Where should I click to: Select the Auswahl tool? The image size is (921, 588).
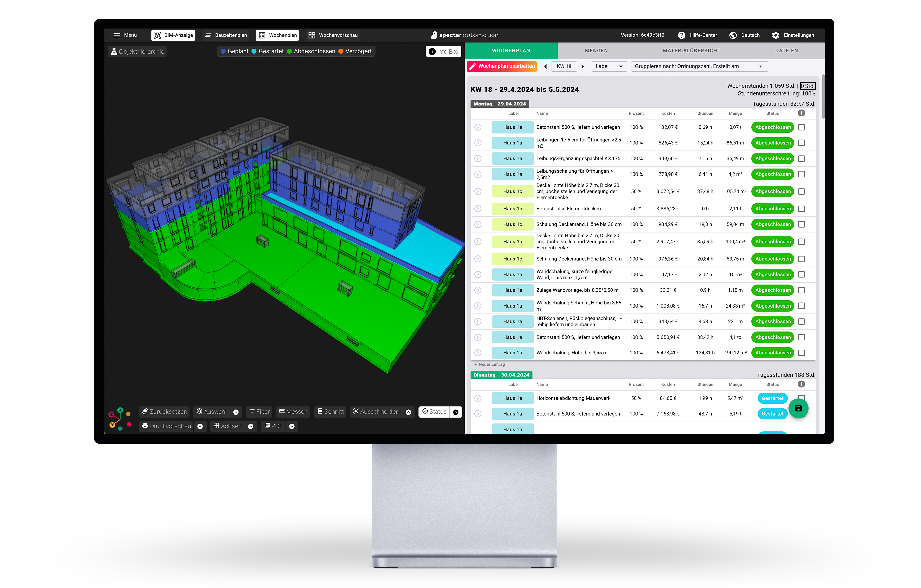coord(212,412)
